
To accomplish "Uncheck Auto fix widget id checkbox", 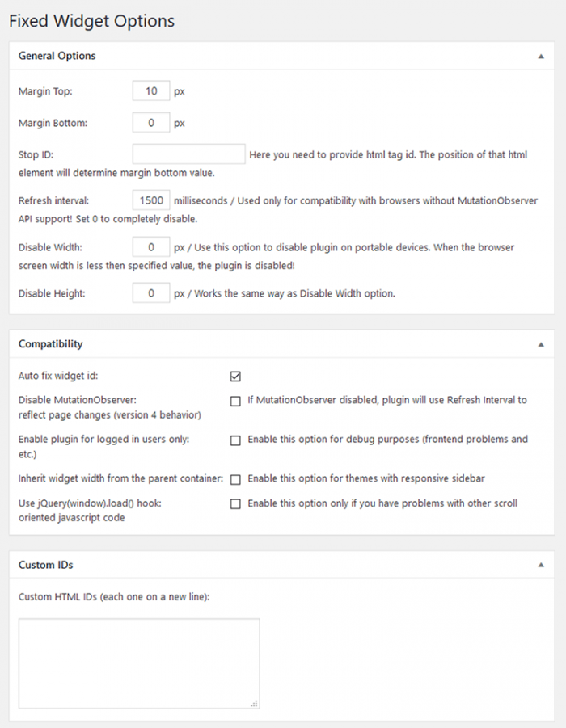I will point(235,376).
